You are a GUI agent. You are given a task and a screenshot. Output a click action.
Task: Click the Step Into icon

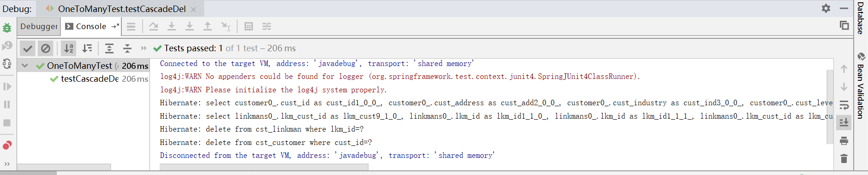(x=172, y=26)
